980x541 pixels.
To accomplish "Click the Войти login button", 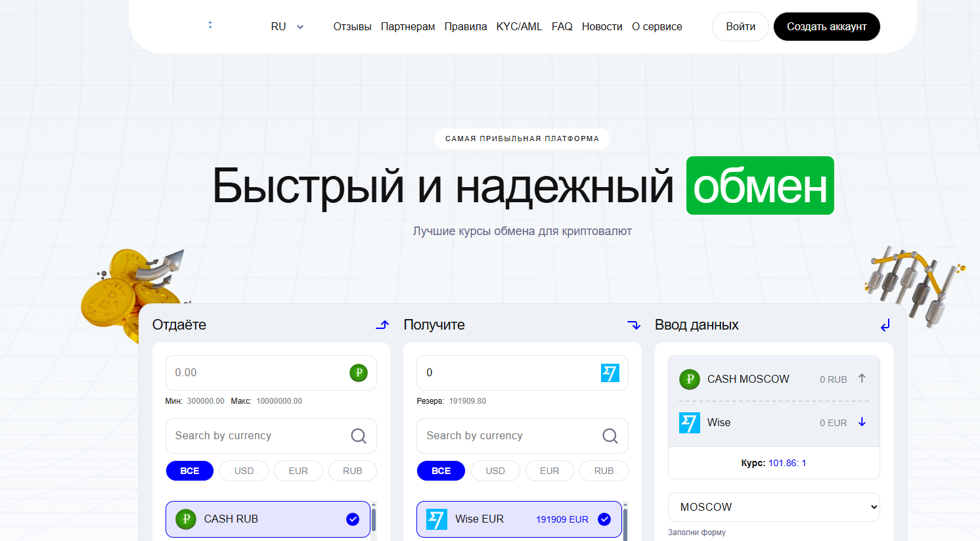I will [x=740, y=27].
